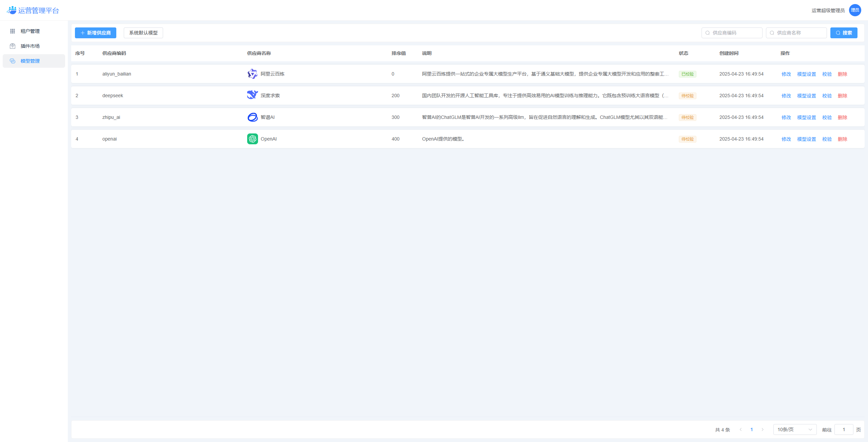The width and height of the screenshot is (868, 442).
Task: Focus the 供应商名称 search field
Action: click(796, 33)
